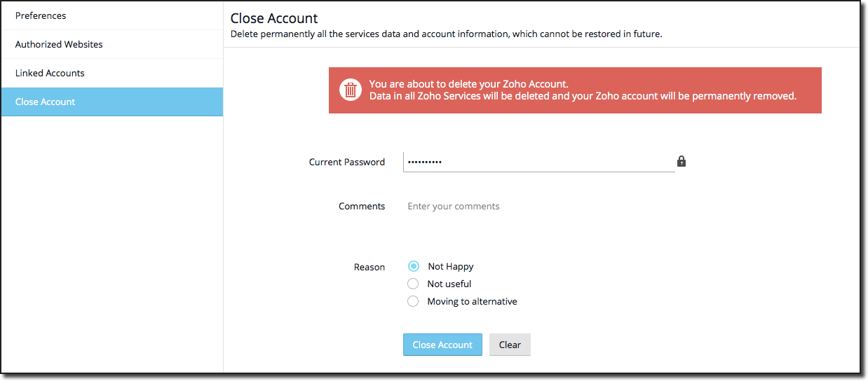The height and width of the screenshot is (381, 868).
Task: Choose the Not useful radio option
Action: (413, 284)
